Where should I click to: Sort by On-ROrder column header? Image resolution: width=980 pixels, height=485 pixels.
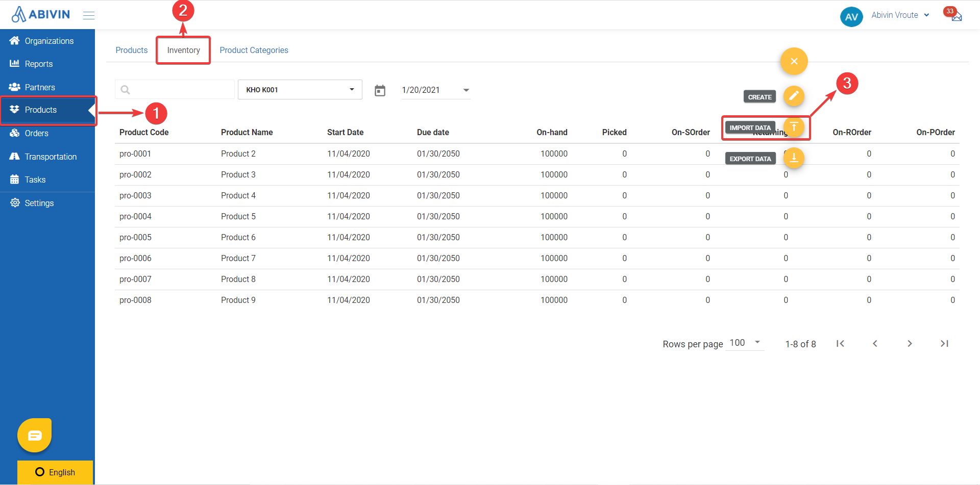point(852,132)
